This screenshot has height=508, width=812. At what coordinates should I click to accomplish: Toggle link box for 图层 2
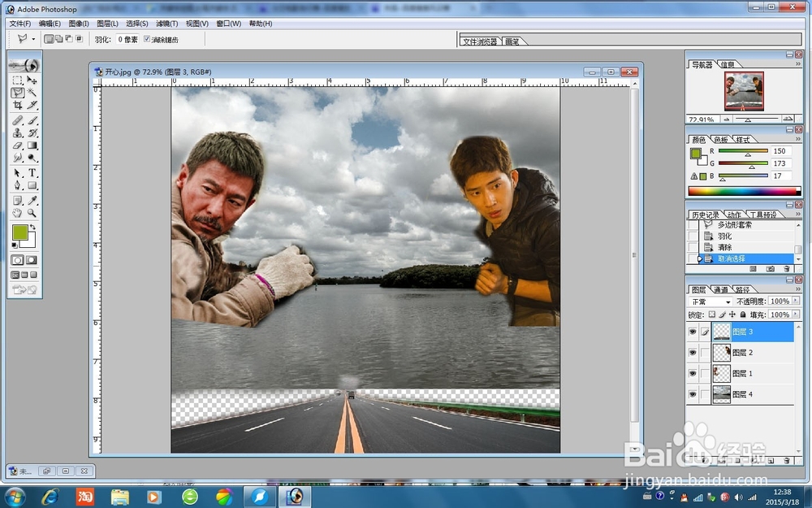tap(705, 353)
